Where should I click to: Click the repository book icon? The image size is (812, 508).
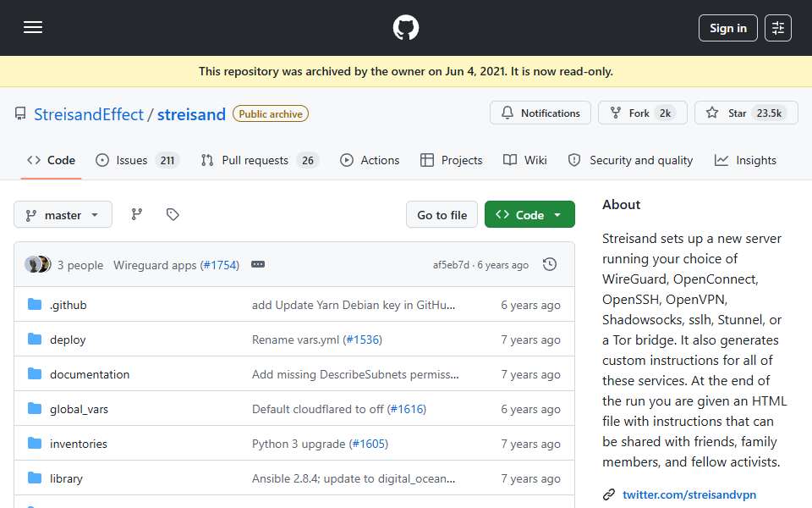click(20, 113)
